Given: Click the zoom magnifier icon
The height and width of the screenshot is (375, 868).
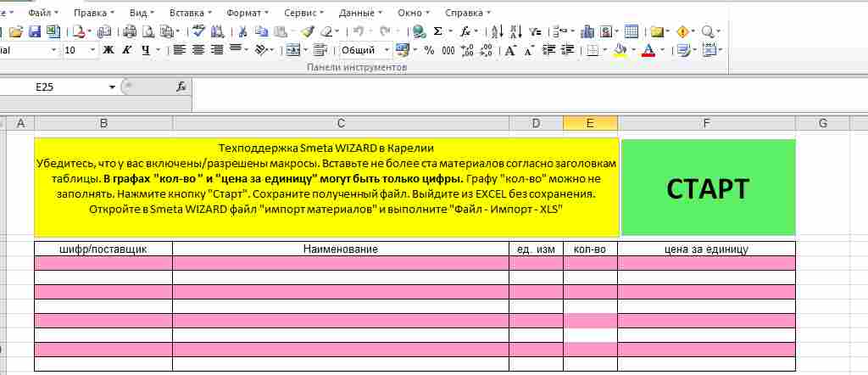Looking at the screenshot, I should [x=708, y=31].
